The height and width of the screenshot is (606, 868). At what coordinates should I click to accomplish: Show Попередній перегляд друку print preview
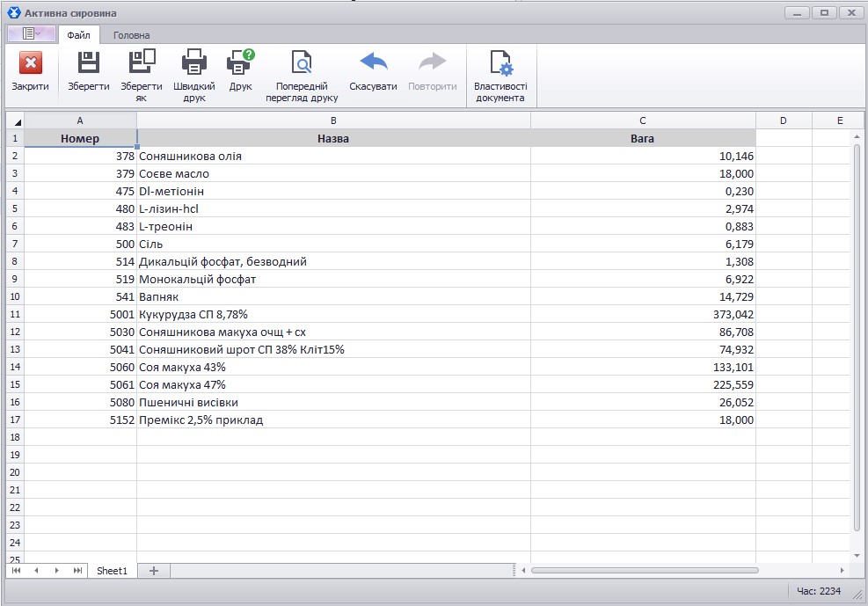pos(302,76)
